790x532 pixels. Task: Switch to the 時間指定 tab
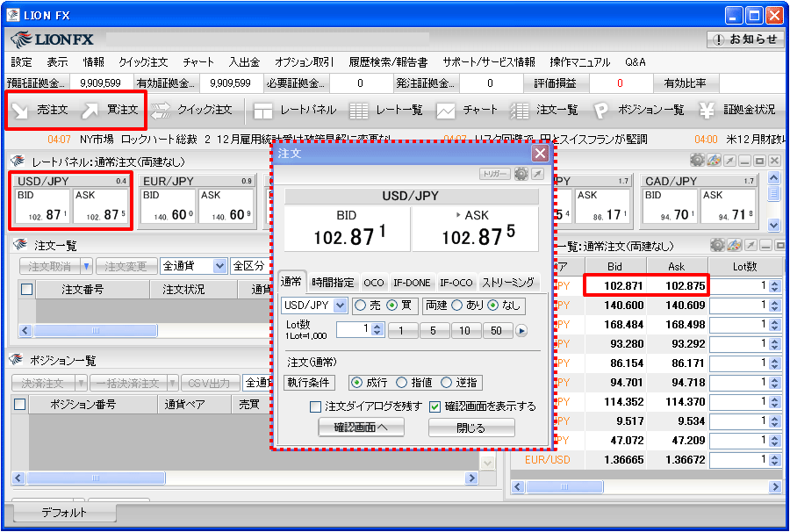click(x=333, y=283)
